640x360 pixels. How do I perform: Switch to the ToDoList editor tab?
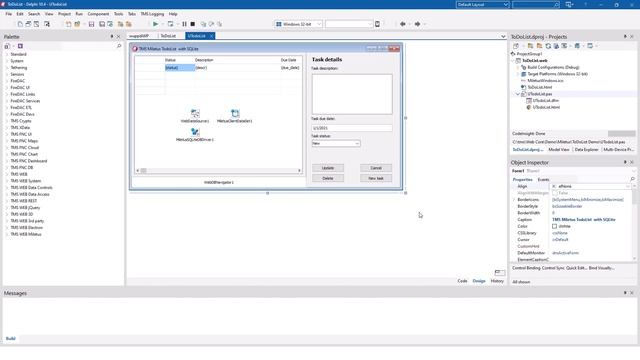(168, 36)
